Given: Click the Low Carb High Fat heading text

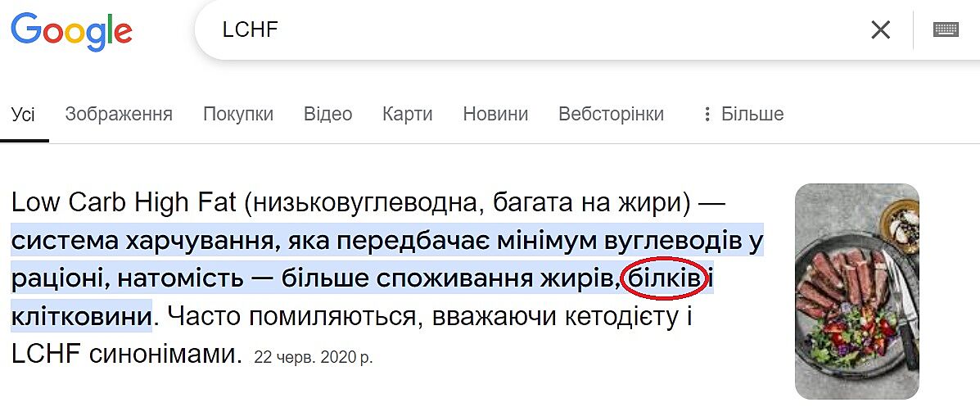Looking at the screenshot, I should 124,202.
